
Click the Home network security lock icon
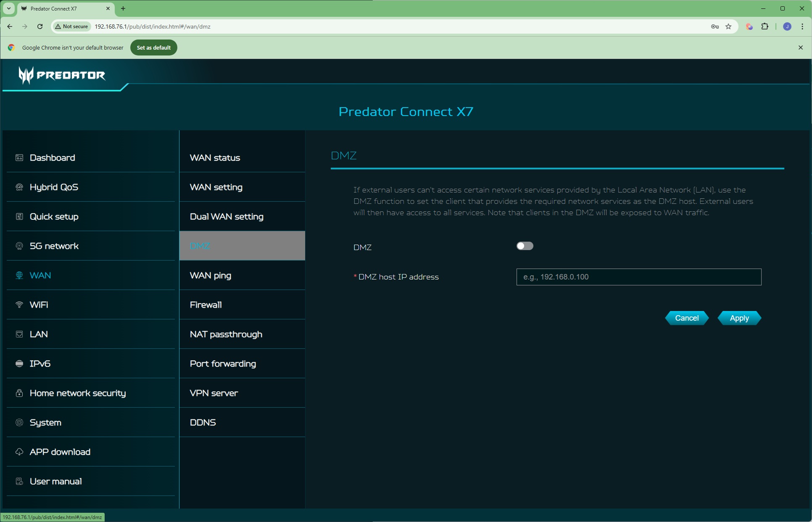point(19,393)
